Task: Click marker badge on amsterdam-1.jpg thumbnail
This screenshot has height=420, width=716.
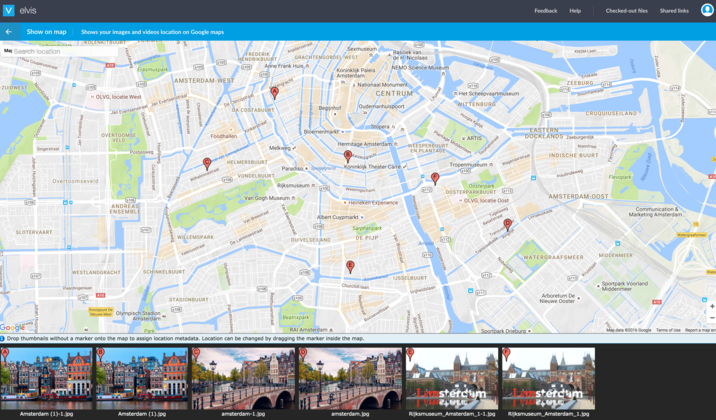Action: pos(196,354)
